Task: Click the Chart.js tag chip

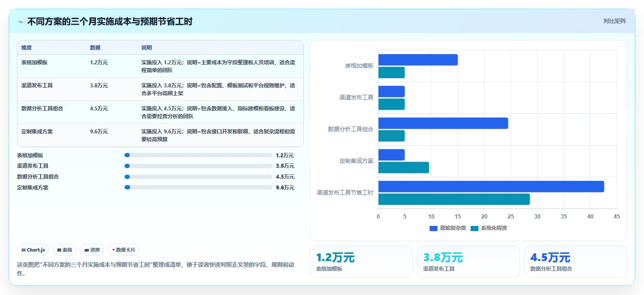Action: 33,250
